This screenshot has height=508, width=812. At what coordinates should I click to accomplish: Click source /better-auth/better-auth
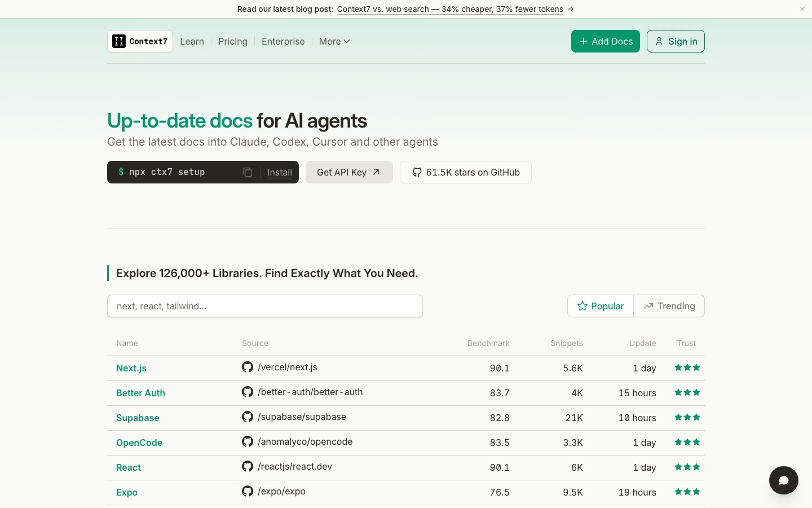click(x=310, y=392)
